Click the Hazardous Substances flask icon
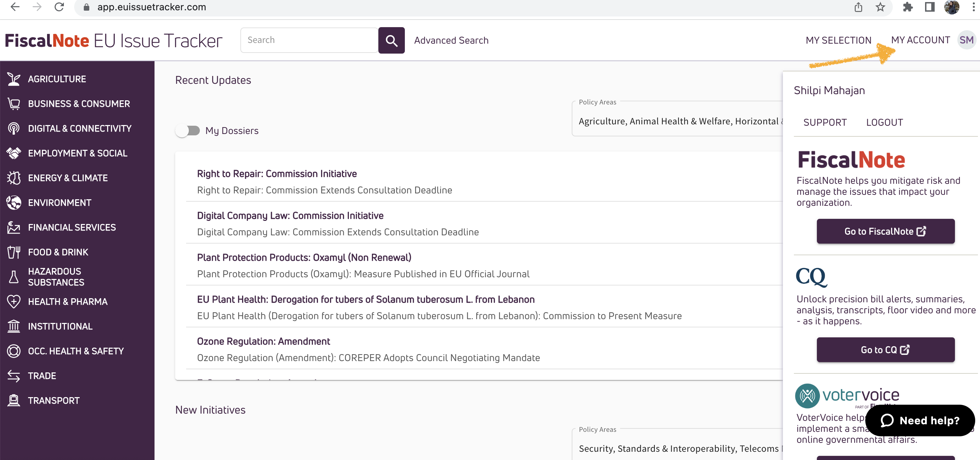The width and height of the screenshot is (980, 460). [14, 277]
